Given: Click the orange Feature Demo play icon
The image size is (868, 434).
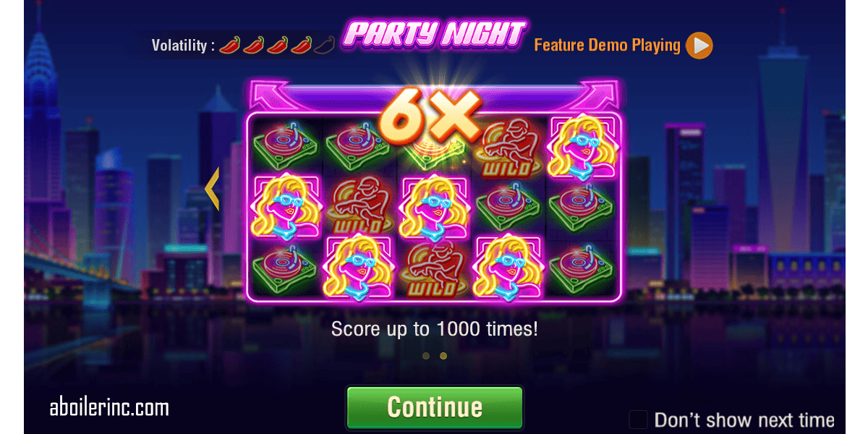Looking at the screenshot, I should pos(699,46).
